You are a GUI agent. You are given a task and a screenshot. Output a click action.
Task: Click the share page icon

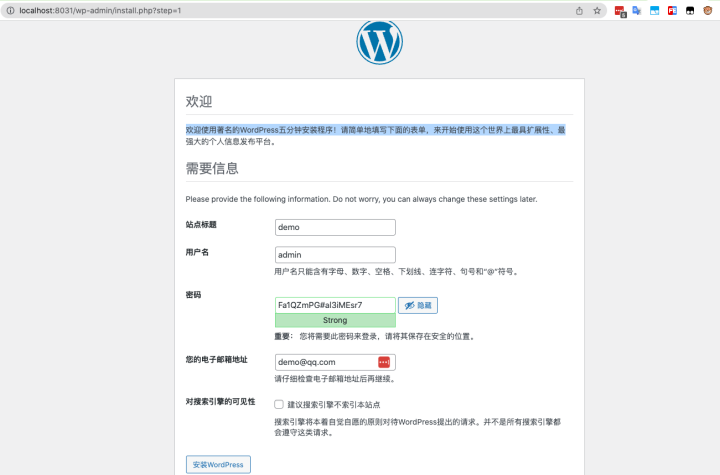(579, 11)
